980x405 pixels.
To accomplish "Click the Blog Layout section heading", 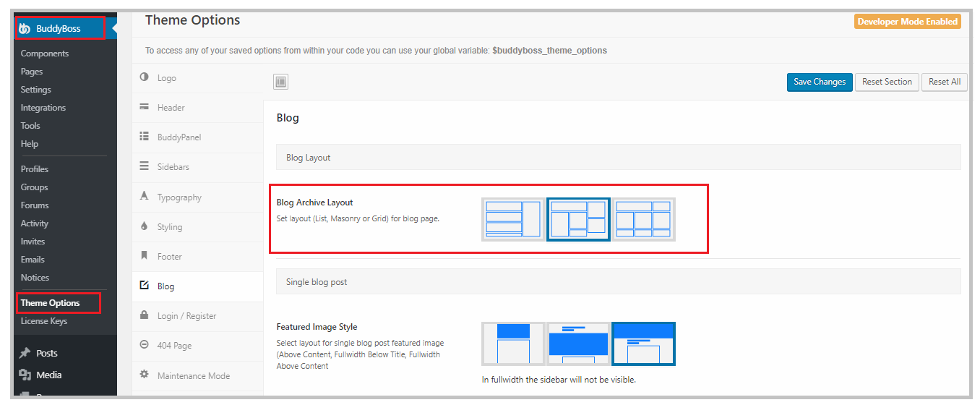I will coord(619,157).
